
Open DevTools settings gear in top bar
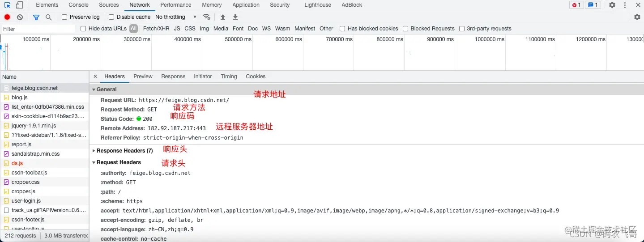(612, 5)
